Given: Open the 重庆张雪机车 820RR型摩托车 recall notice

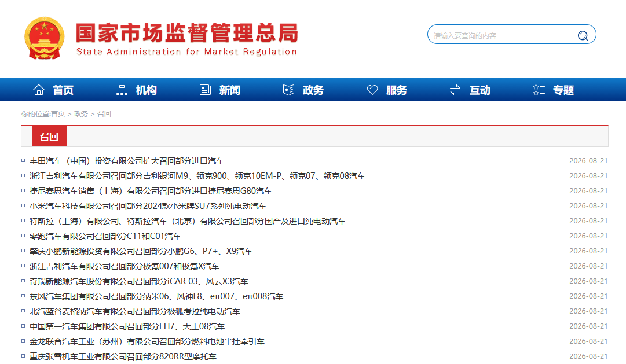Looking at the screenshot, I should point(123,356).
